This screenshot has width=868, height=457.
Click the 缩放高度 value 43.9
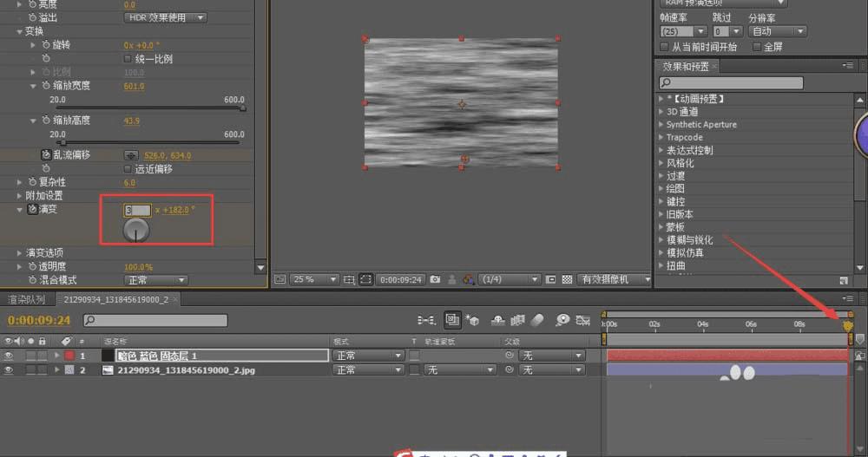coord(132,121)
